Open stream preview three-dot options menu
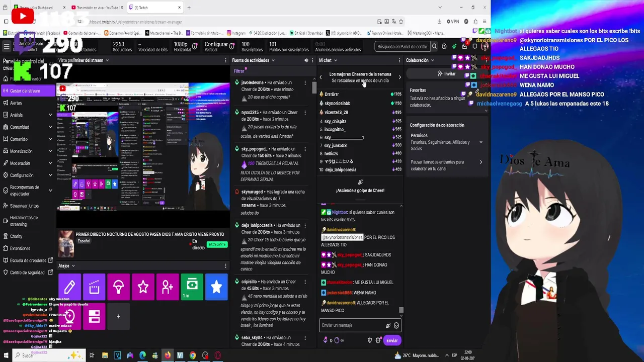Viewport: 644px width, 362px height. coord(225,60)
